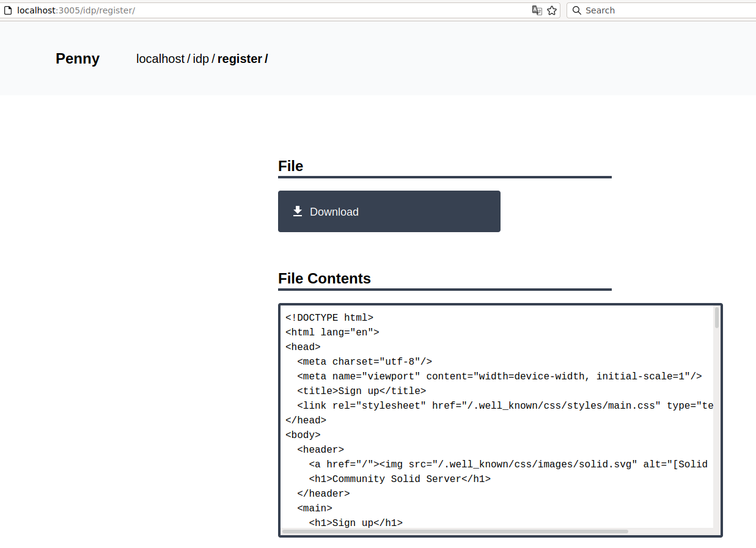Image resolution: width=756 pixels, height=548 pixels.
Task: Click the download icon inside the Download button
Action: pos(298,211)
